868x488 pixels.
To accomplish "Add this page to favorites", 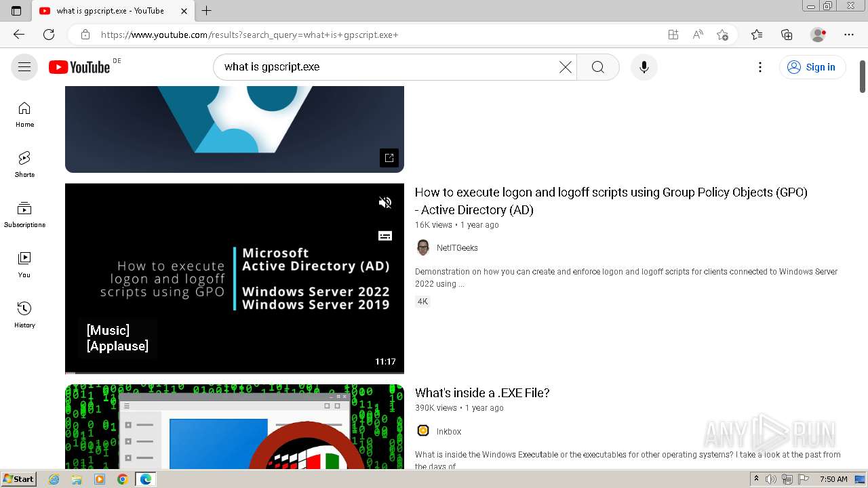I will click(722, 35).
